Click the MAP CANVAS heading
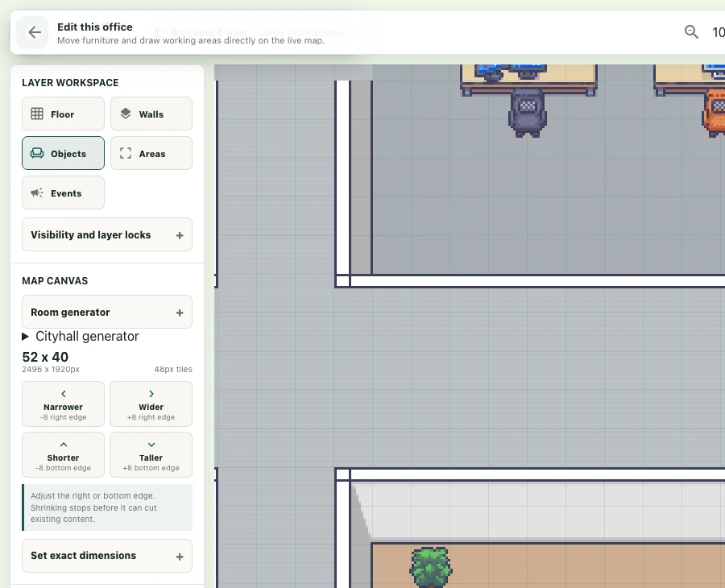The image size is (725, 588). [x=55, y=281]
